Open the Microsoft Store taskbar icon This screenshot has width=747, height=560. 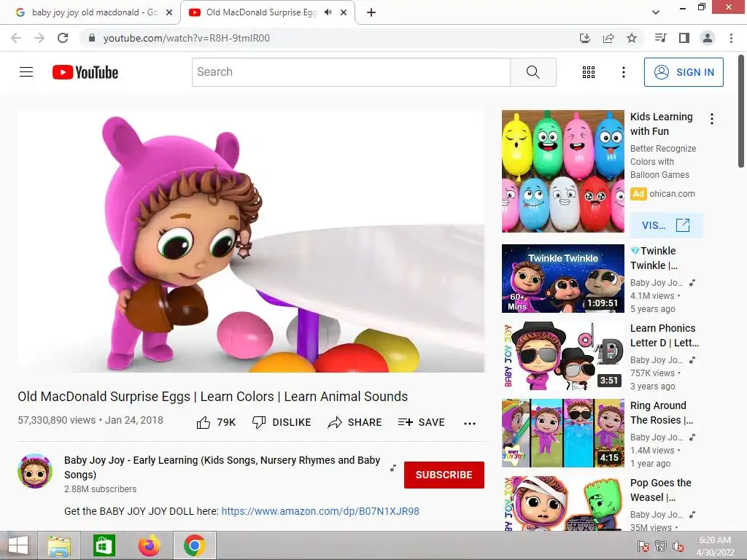tap(104, 545)
